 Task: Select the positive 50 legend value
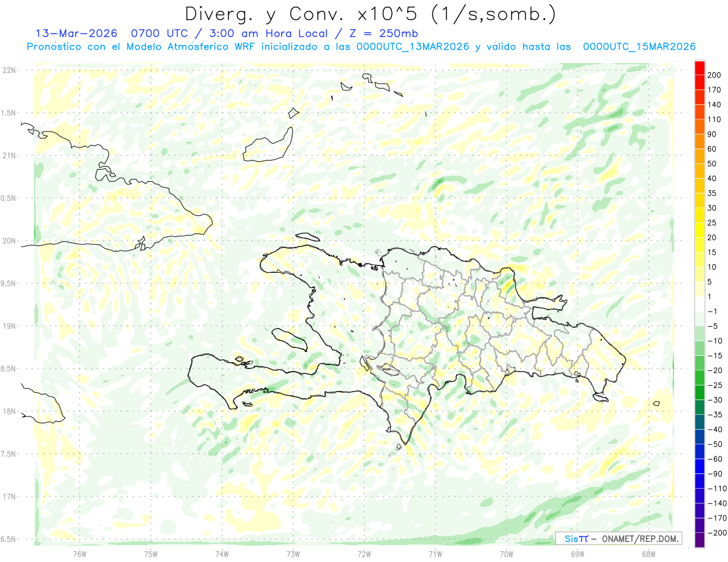712,164
